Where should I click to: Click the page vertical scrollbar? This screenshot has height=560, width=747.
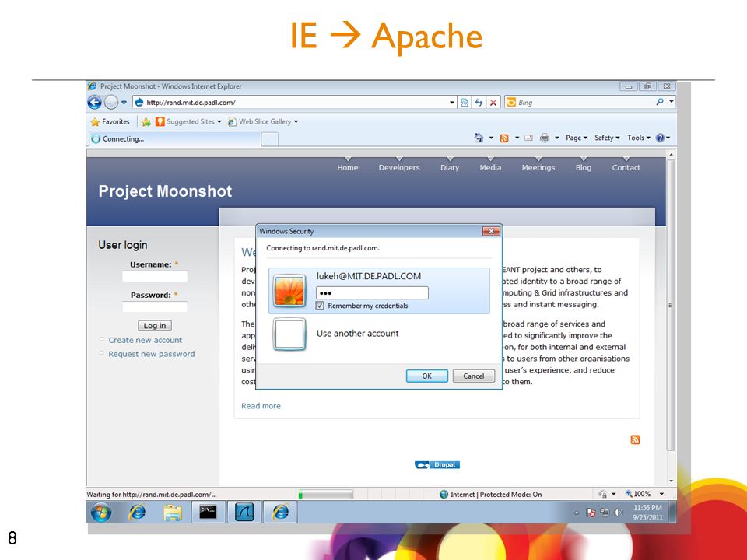pos(672,305)
